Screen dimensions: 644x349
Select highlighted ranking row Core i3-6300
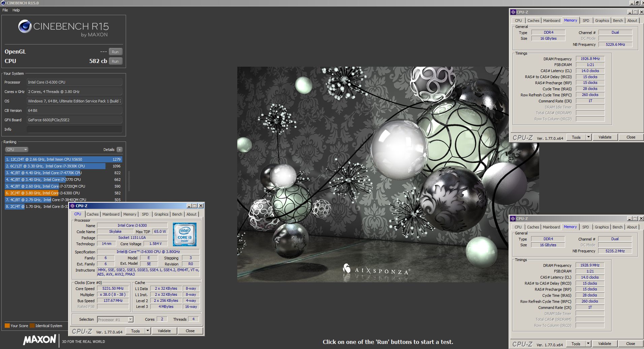click(x=63, y=193)
